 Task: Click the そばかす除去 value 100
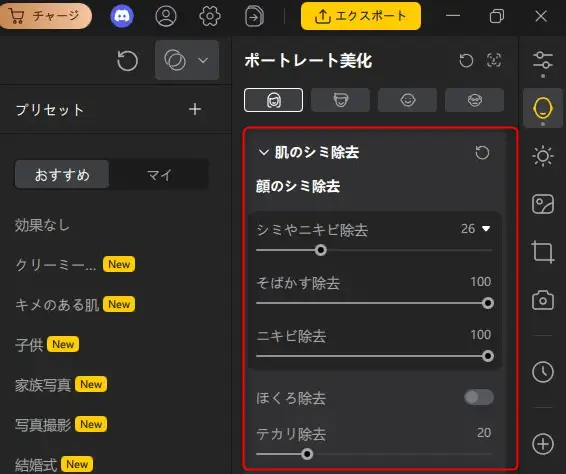(480, 282)
